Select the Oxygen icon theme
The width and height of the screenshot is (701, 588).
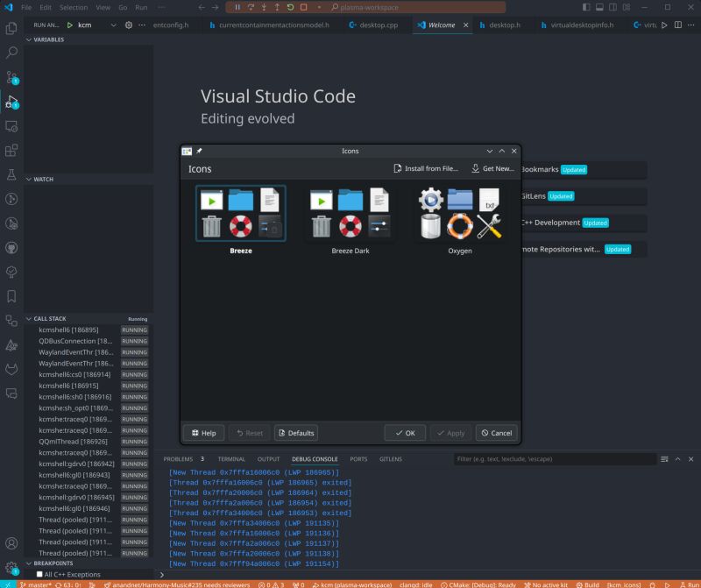pyautogui.click(x=461, y=213)
